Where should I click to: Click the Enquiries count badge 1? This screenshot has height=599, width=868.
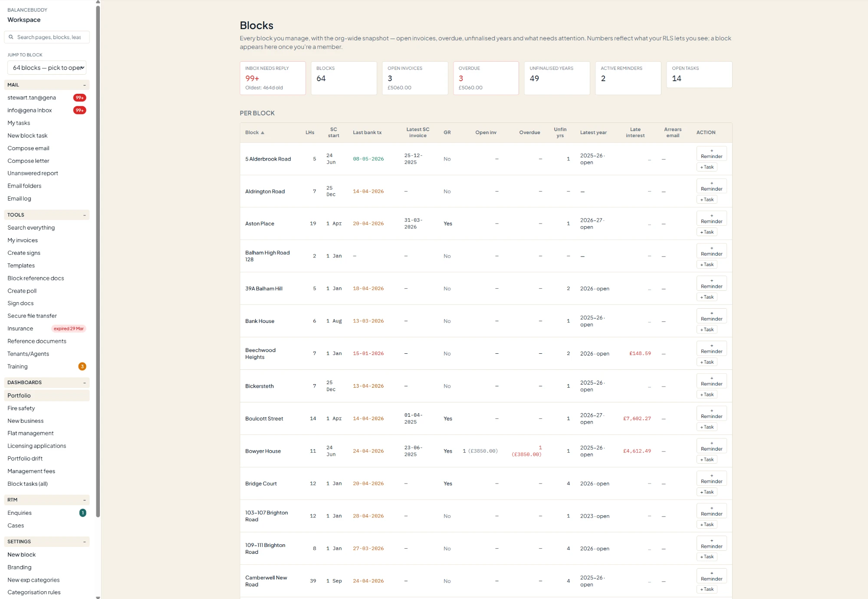tap(82, 513)
